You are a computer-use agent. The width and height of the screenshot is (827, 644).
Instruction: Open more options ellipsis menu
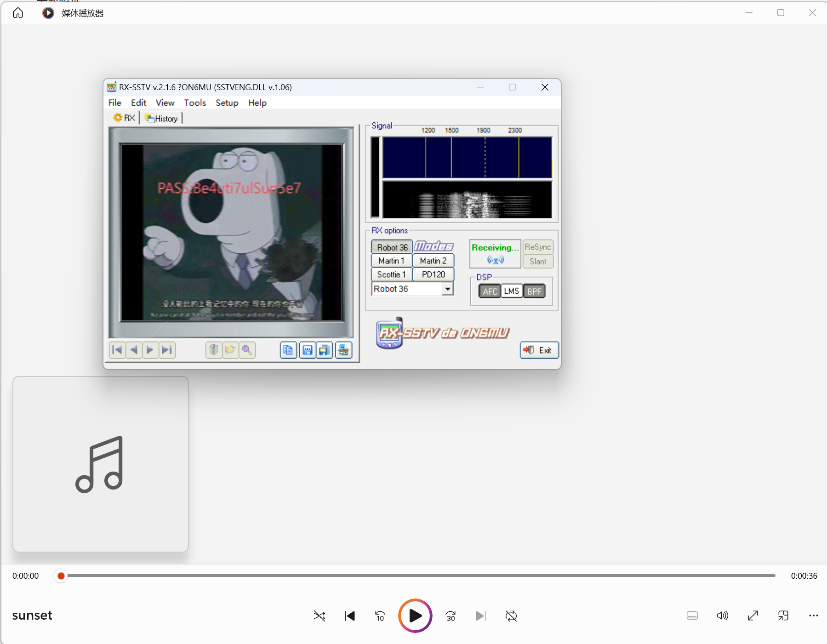coord(814,616)
